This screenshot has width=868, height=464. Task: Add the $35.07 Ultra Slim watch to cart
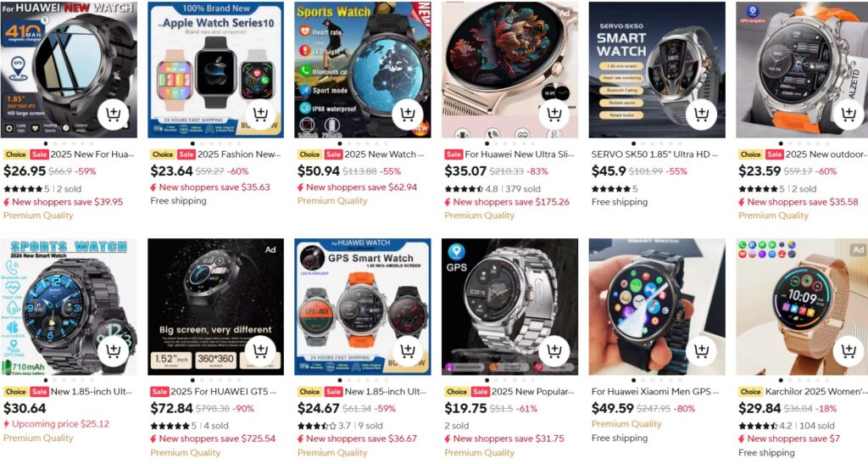(554, 115)
